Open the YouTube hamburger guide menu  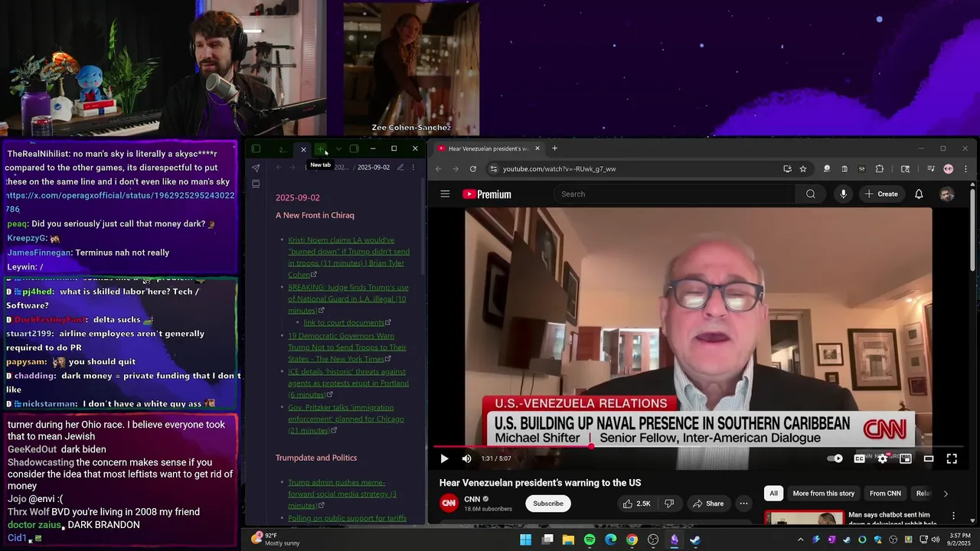point(445,194)
